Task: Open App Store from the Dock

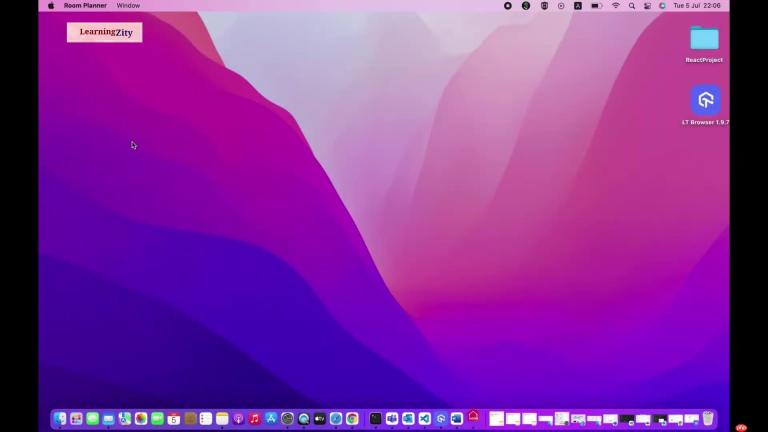Action: (271, 419)
